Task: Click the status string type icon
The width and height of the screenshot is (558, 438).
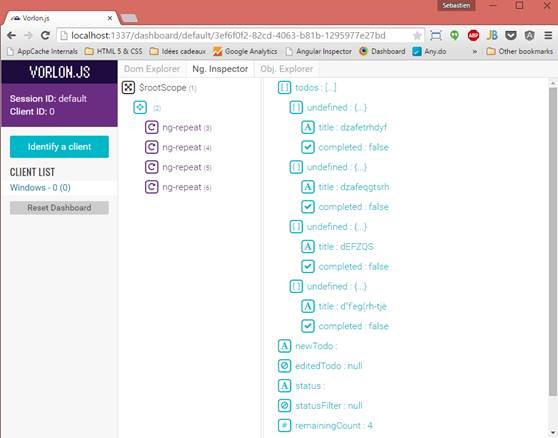Action: tap(284, 386)
